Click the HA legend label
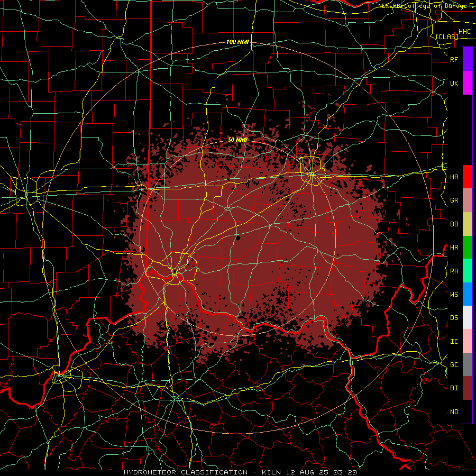 coord(454,177)
